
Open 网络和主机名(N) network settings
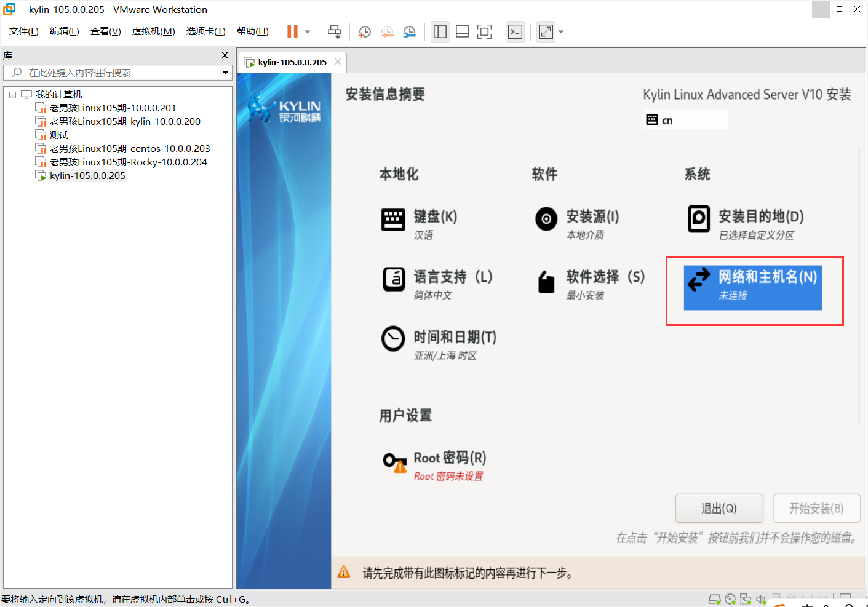coord(753,287)
